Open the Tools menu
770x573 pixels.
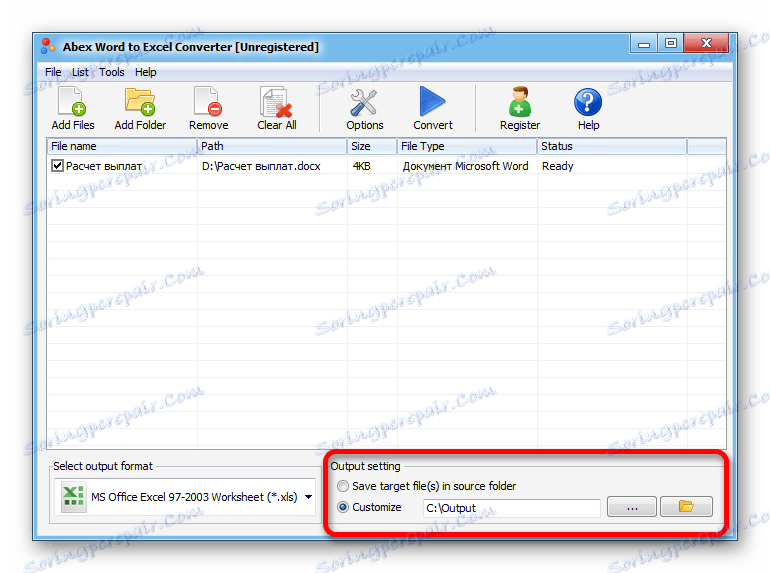111,72
